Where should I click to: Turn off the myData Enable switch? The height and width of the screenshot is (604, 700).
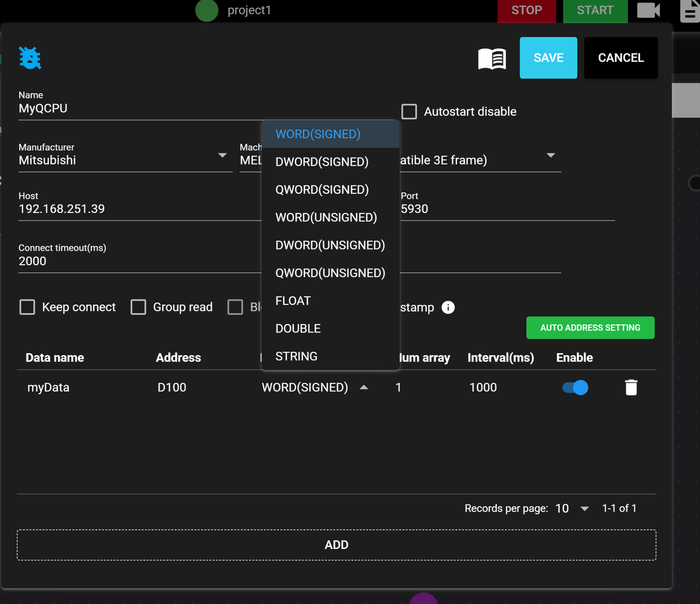click(575, 387)
